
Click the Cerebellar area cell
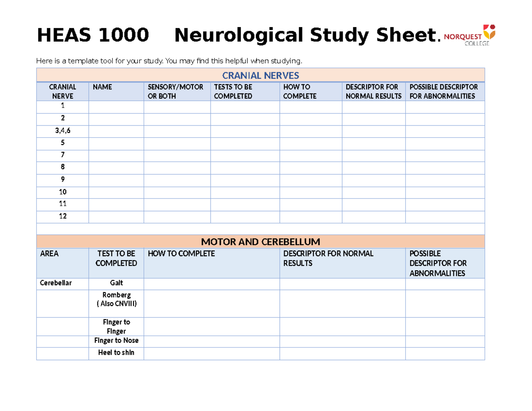(63, 284)
